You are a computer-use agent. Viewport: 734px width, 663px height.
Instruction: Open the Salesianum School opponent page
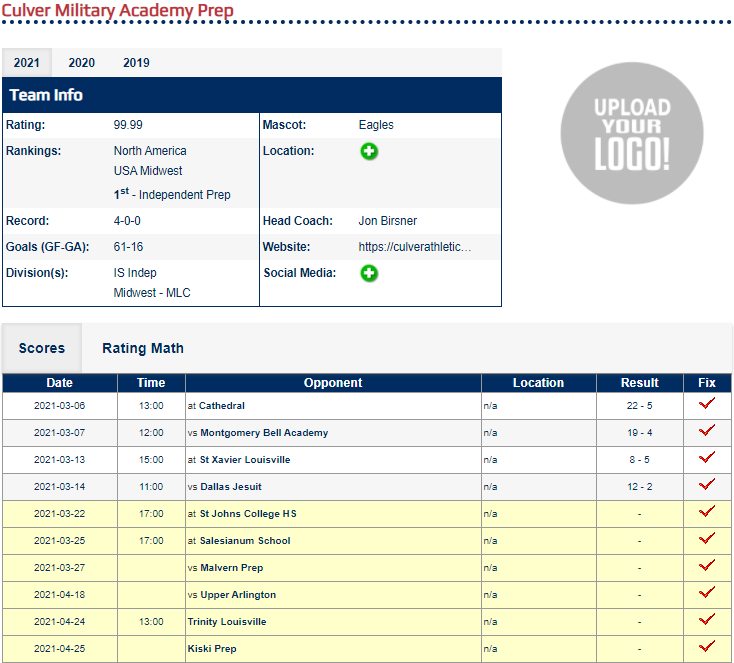click(245, 540)
